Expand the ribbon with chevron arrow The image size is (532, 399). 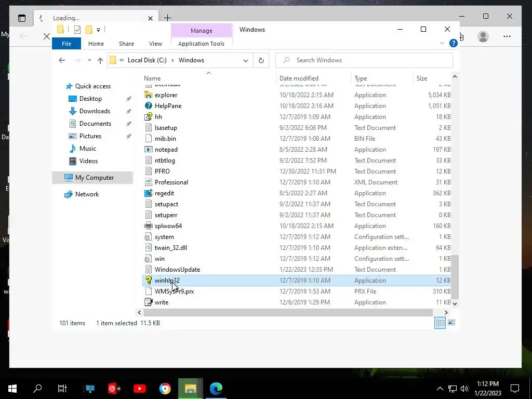[442, 43]
